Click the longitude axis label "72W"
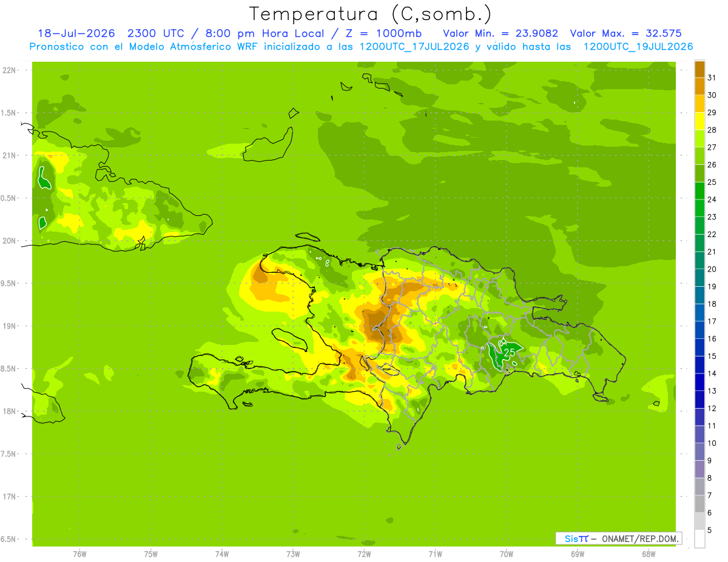 [364, 554]
